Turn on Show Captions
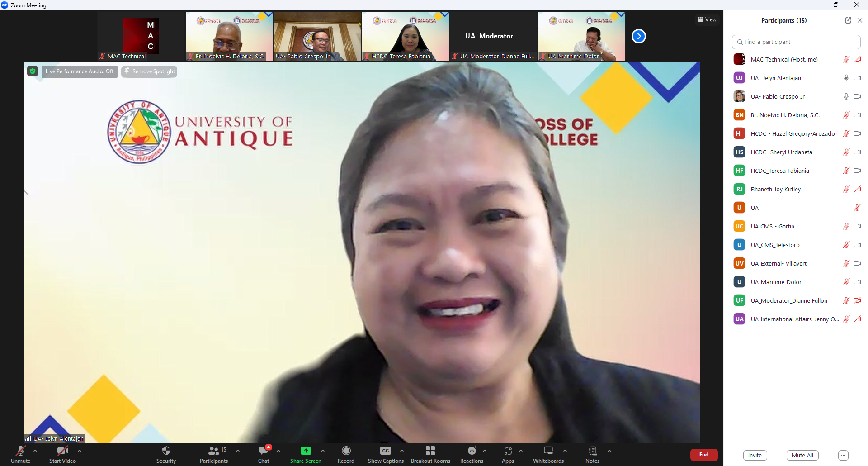The height and width of the screenshot is (466, 868). pos(386,454)
